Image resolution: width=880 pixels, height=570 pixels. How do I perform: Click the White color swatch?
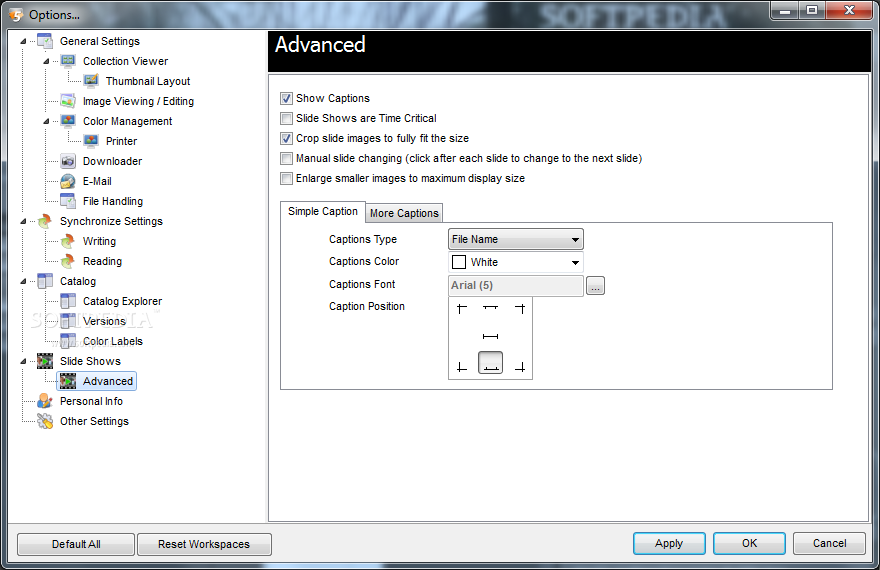click(x=459, y=262)
